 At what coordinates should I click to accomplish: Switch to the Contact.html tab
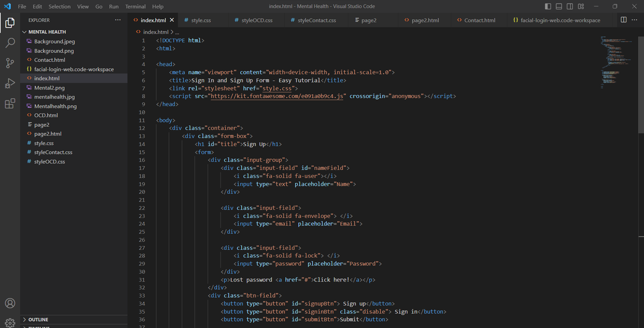point(480,20)
